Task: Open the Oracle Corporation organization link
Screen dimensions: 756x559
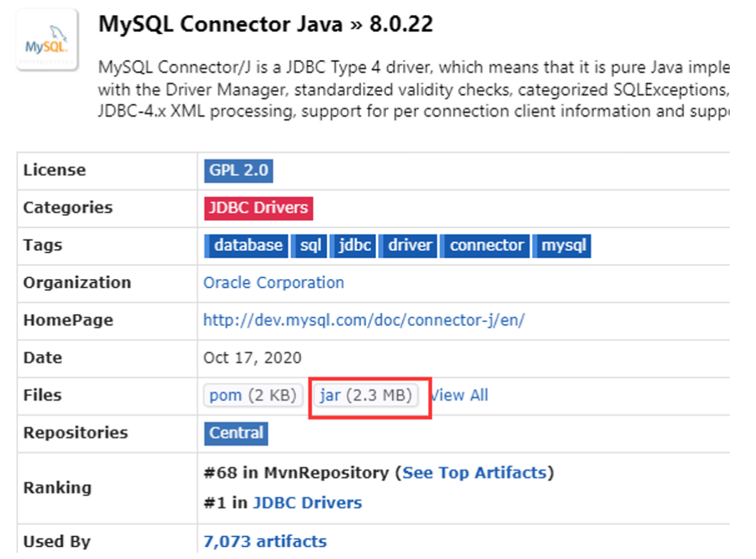Action: tap(273, 283)
